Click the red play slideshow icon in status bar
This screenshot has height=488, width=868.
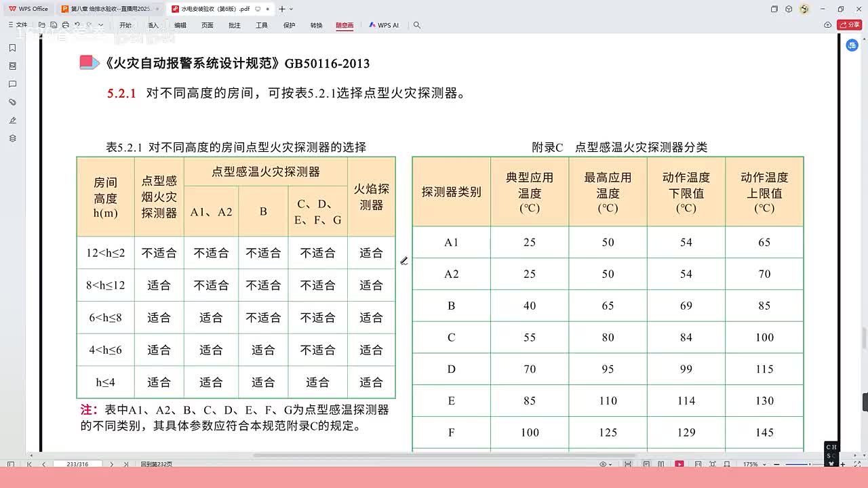[679, 464]
